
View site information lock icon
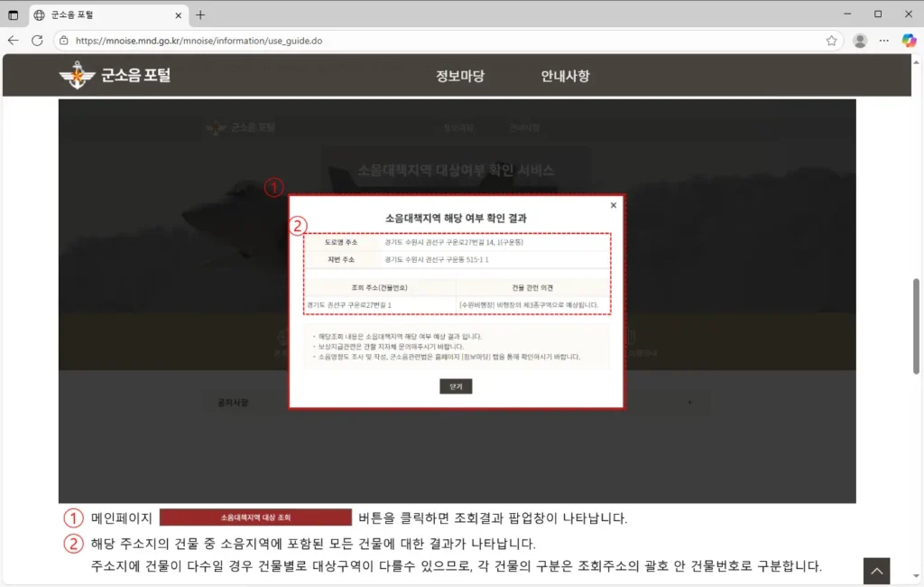coord(62,41)
